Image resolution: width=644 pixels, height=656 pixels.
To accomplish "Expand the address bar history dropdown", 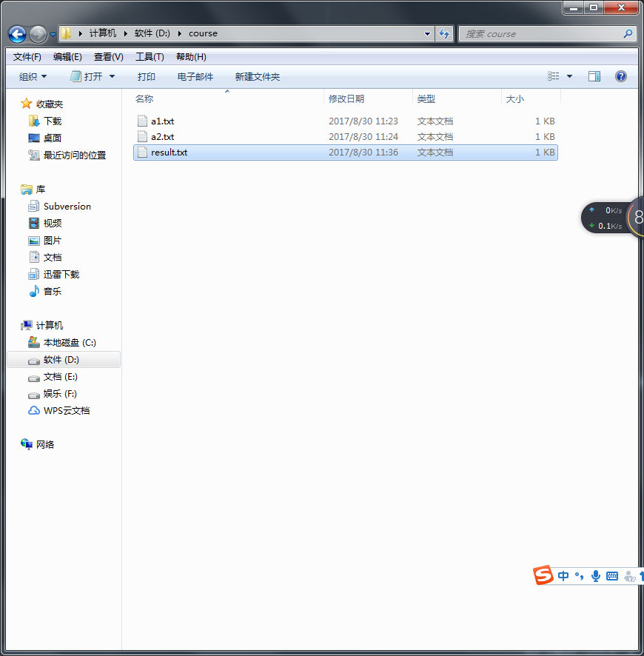I will (426, 33).
